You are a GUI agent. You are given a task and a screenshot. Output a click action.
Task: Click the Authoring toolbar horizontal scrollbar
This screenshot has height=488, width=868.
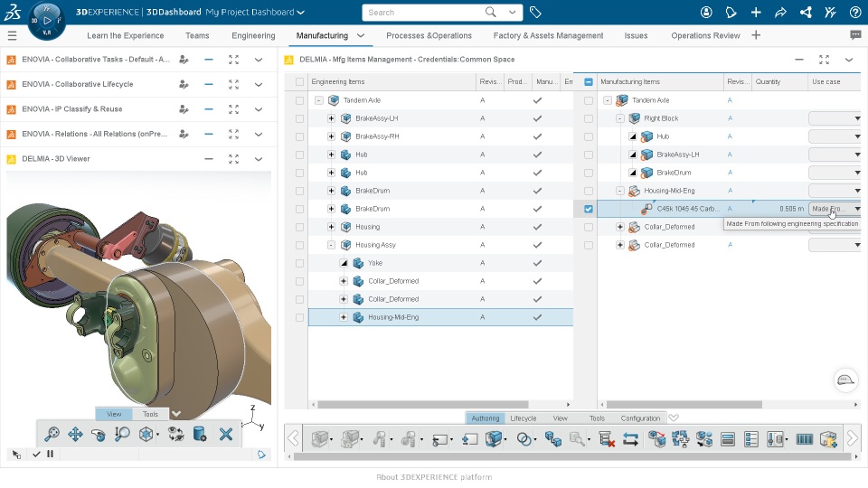click(571, 457)
